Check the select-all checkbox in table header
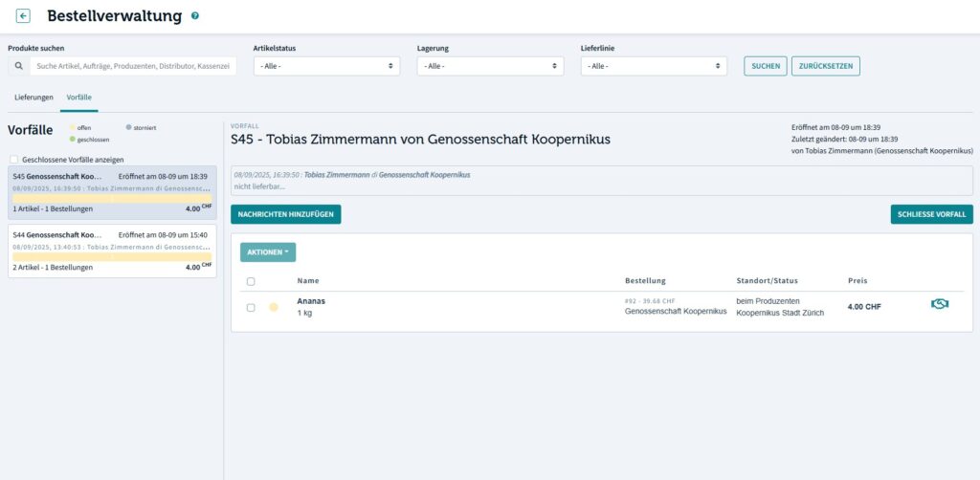 click(x=251, y=281)
